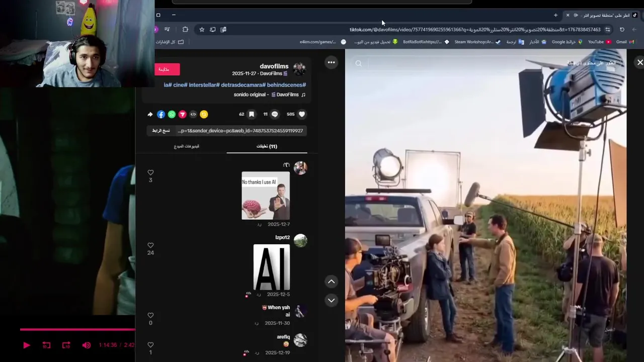
Task: Go to the previous video arrow
Action: coord(331,282)
